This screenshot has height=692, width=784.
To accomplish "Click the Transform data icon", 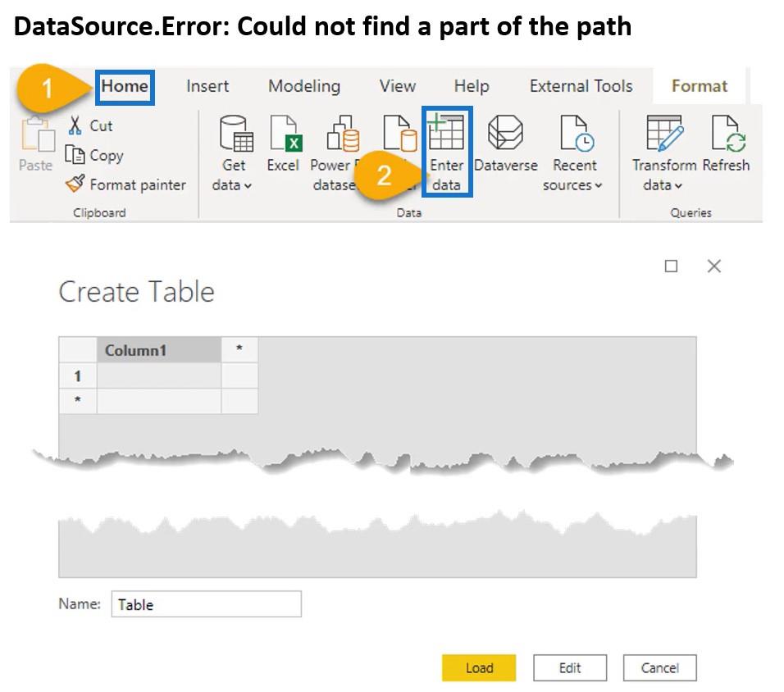I will 664,133.
